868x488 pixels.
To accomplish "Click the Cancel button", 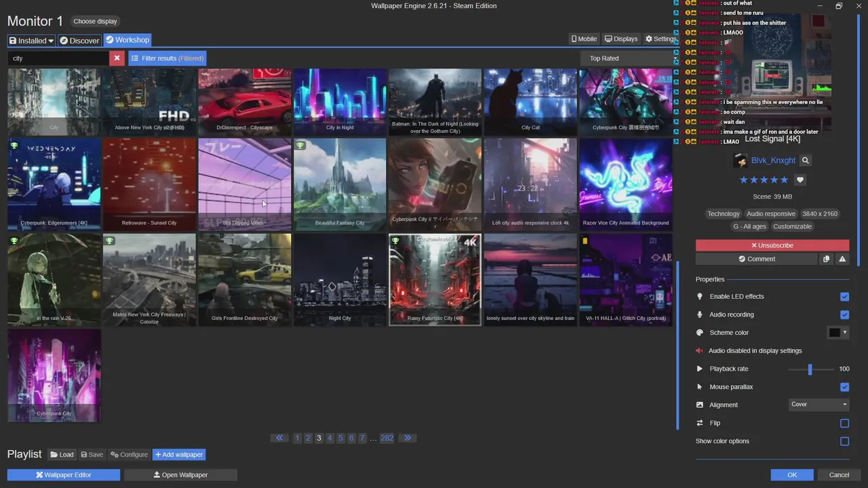I will tap(839, 475).
